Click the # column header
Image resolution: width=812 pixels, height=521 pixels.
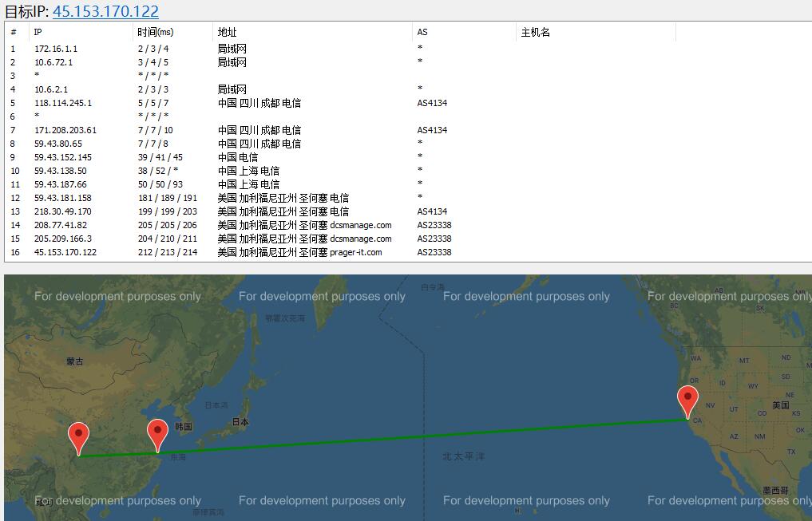tap(17, 32)
